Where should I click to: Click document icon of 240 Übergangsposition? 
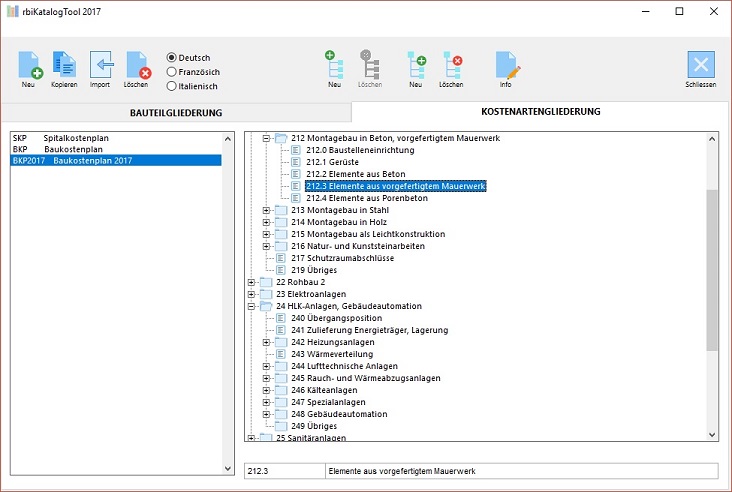pyautogui.click(x=281, y=318)
